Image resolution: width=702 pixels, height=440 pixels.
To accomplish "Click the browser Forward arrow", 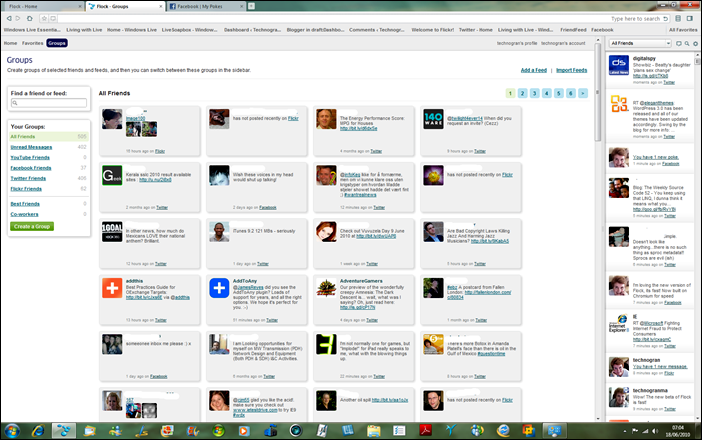I will coord(18,18).
